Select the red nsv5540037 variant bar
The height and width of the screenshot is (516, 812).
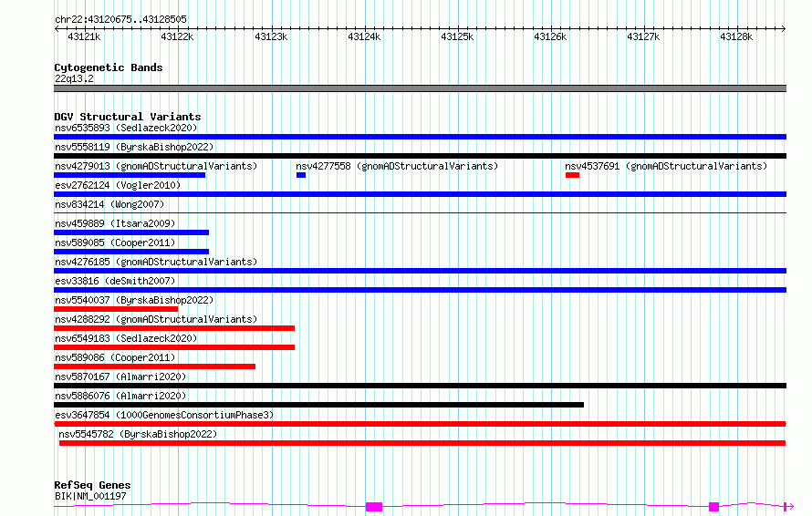point(116,309)
